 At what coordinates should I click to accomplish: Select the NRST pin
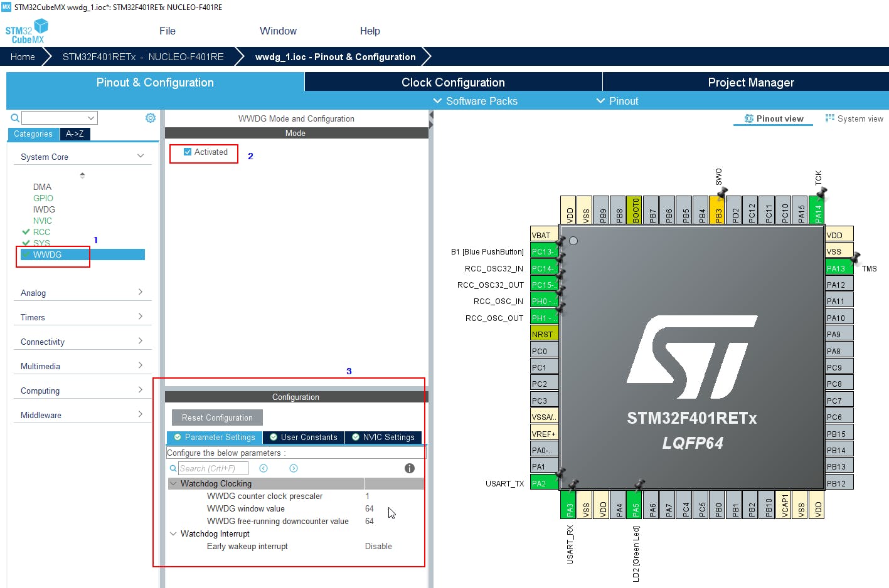[x=544, y=334]
